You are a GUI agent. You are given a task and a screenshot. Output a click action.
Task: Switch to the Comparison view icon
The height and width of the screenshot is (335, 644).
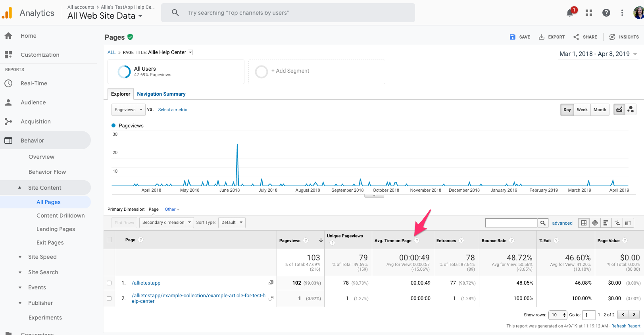coord(617,223)
